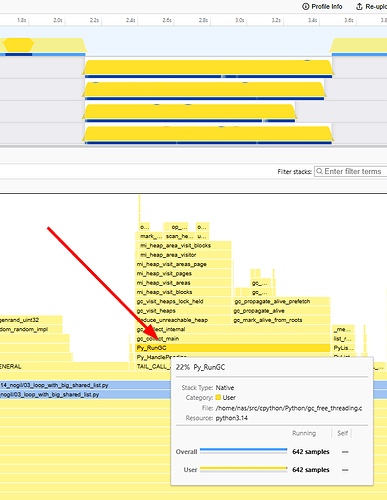Click the 1.8s timeline tick
387x500 pixels.
tap(22, 20)
